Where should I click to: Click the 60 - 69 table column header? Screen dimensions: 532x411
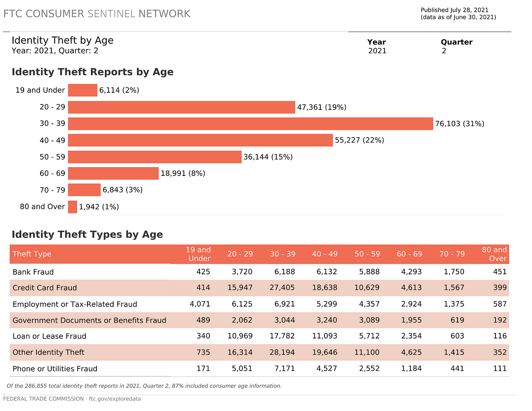[410, 254]
